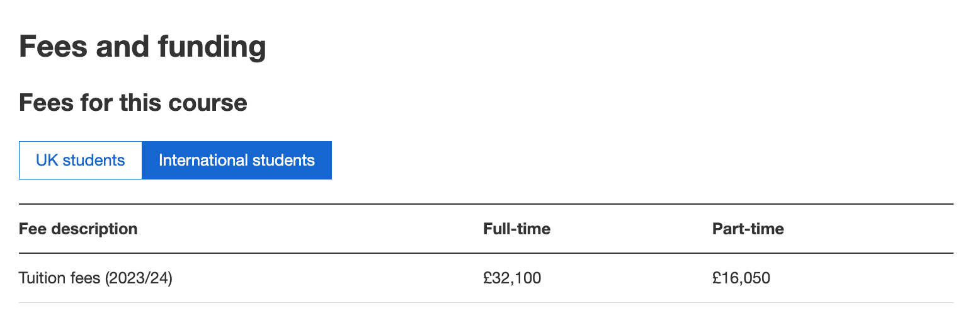The image size is (980, 330).
Task: Click the 'Fees and funding' heading
Action: pyautogui.click(x=142, y=47)
